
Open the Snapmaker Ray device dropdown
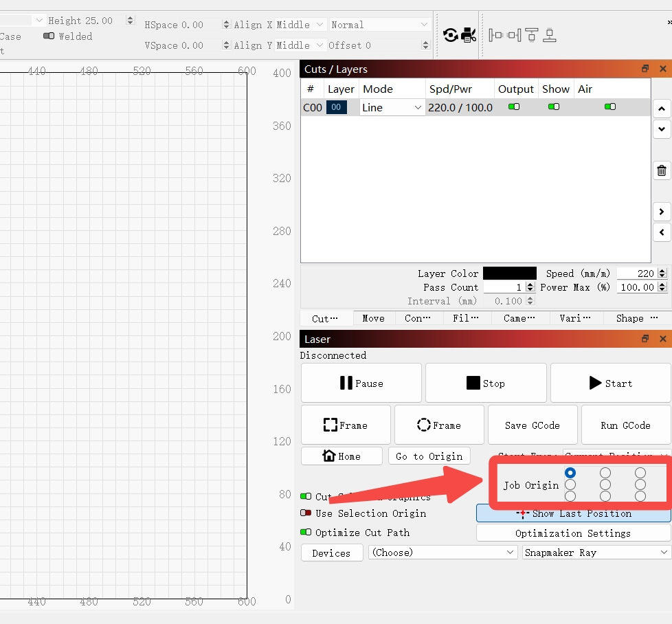tap(596, 553)
